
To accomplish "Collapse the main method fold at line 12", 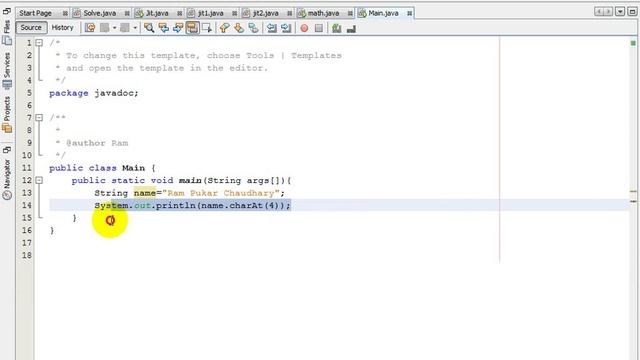I will click(39, 180).
